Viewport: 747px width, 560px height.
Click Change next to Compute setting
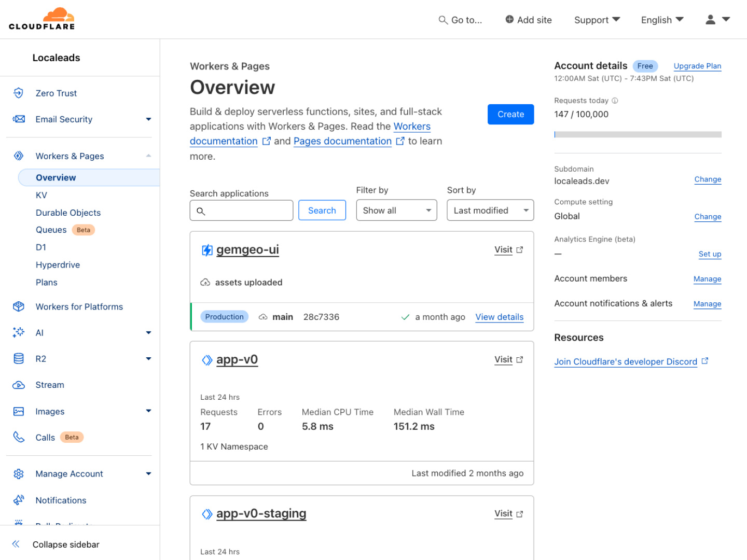(708, 217)
